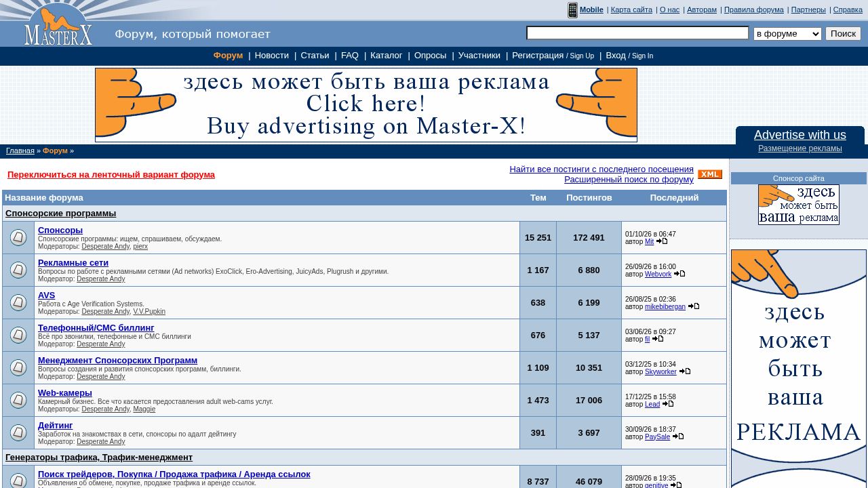Open the 'в форуме' search scope dropdown
The image size is (868, 488).
787,34
